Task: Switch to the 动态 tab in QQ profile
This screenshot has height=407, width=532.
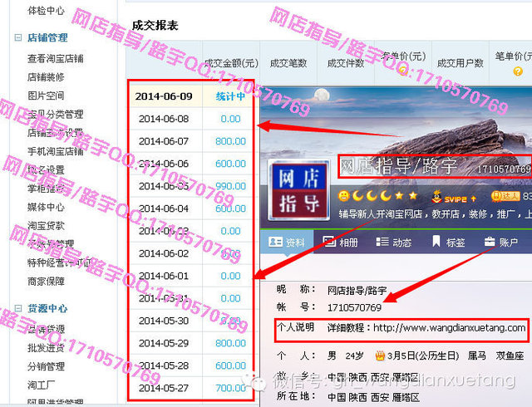Action: [394, 243]
